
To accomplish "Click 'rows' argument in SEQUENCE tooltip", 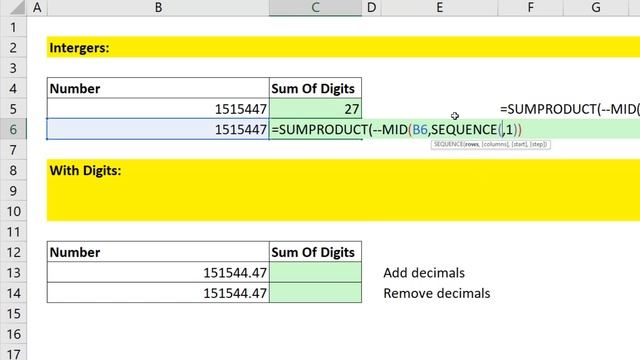I will 471,144.
